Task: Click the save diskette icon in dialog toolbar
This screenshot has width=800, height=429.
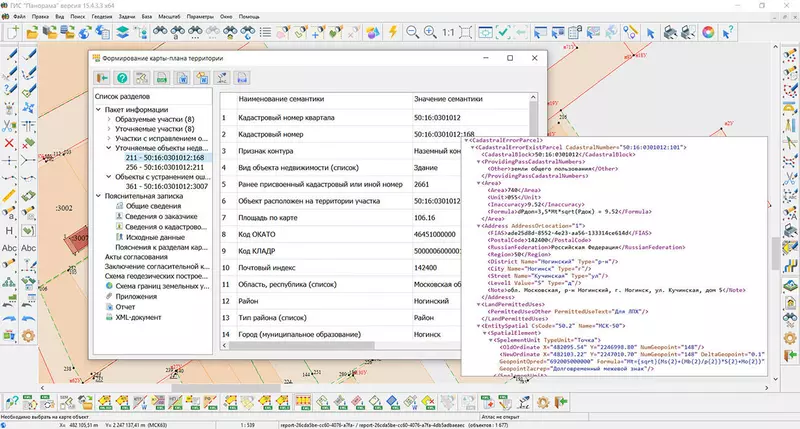Action: [240, 78]
